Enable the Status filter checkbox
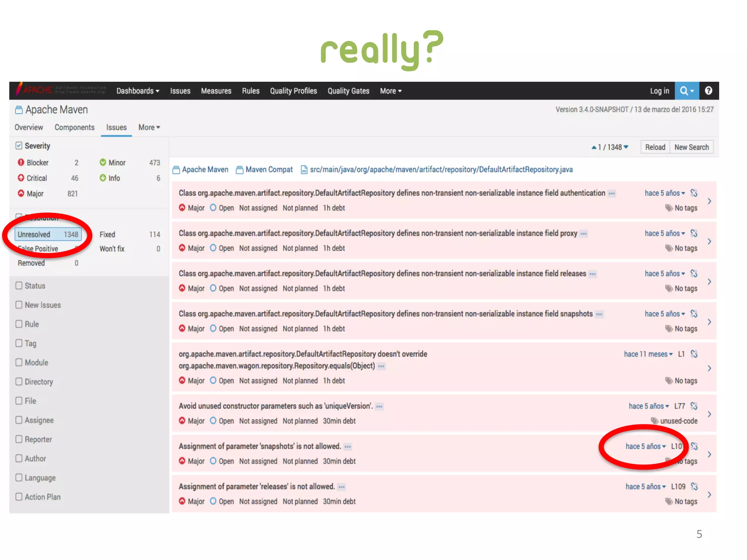This screenshot has height=560, width=747. pos(19,286)
